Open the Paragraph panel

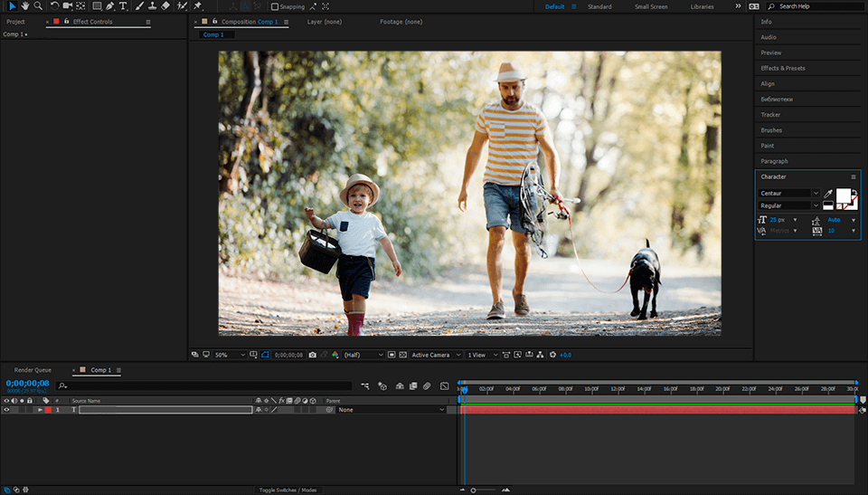click(x=774, y=161)
